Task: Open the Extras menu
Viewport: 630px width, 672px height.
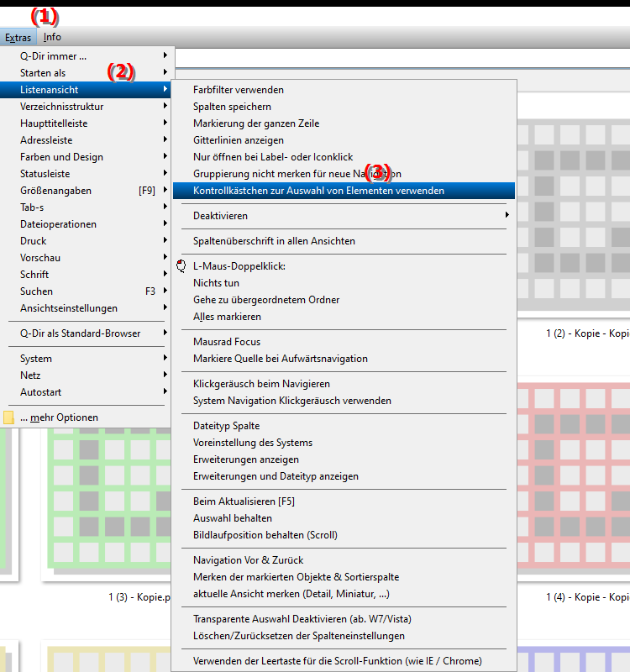Action: coord(18,38)
